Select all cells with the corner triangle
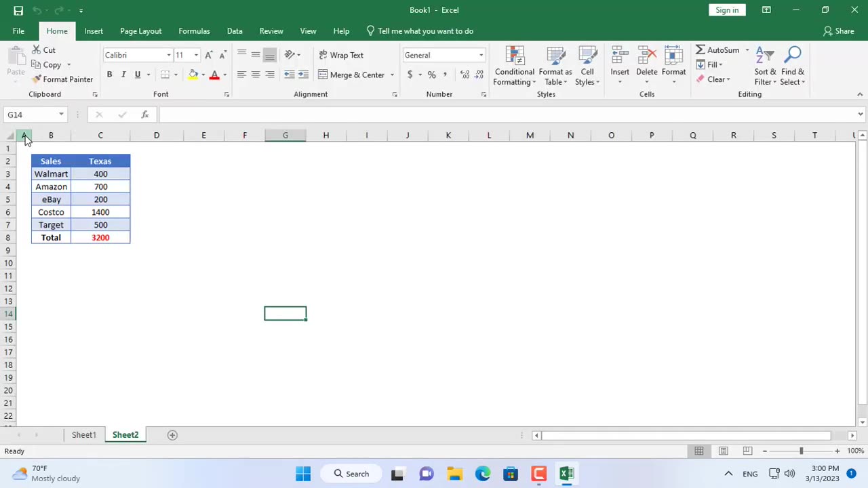 [10, 136]
